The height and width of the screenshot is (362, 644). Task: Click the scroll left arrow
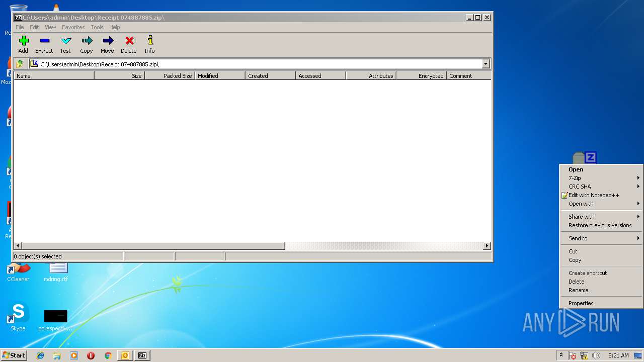click(18, 246)
